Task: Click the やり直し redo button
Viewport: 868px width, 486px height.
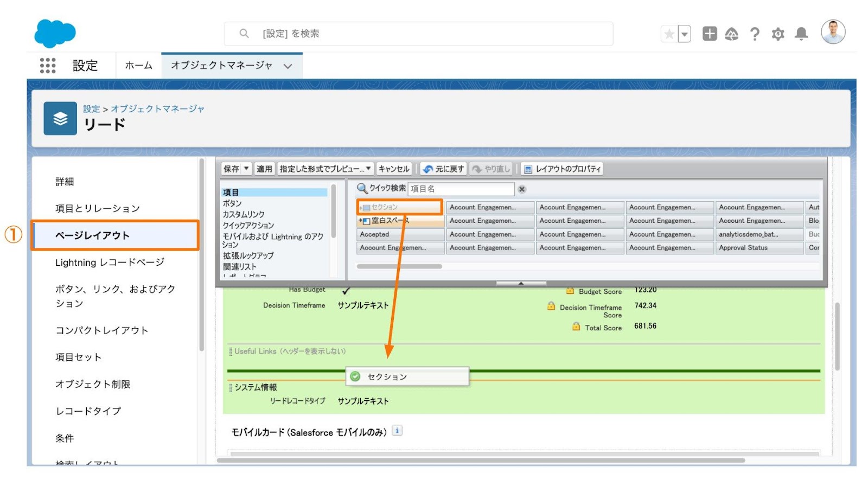Action: pos(491,169)
